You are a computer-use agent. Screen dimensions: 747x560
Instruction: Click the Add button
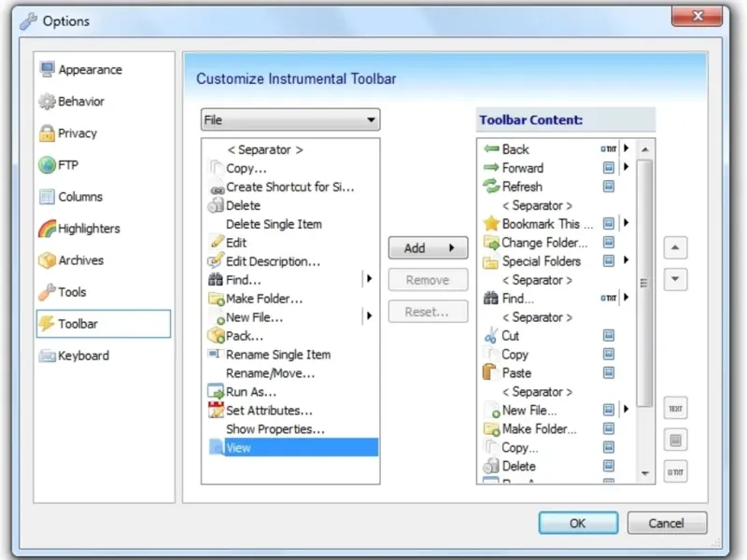(x=428, y=248)
